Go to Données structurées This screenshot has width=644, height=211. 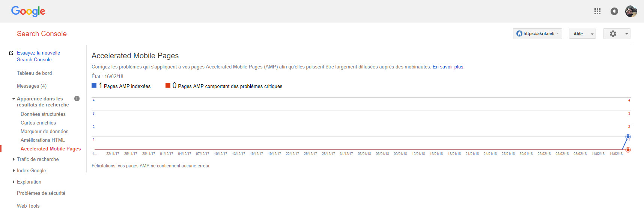(x=43, y=114)
